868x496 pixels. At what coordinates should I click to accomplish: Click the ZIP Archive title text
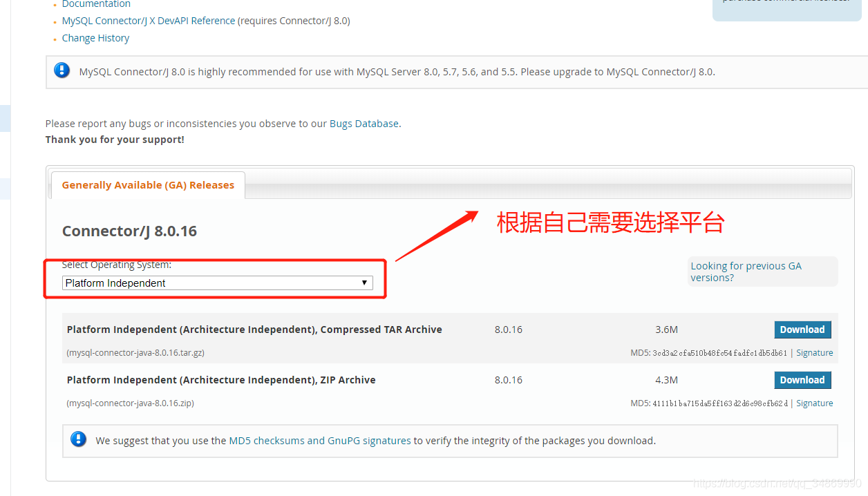click(x=221, y=380)
